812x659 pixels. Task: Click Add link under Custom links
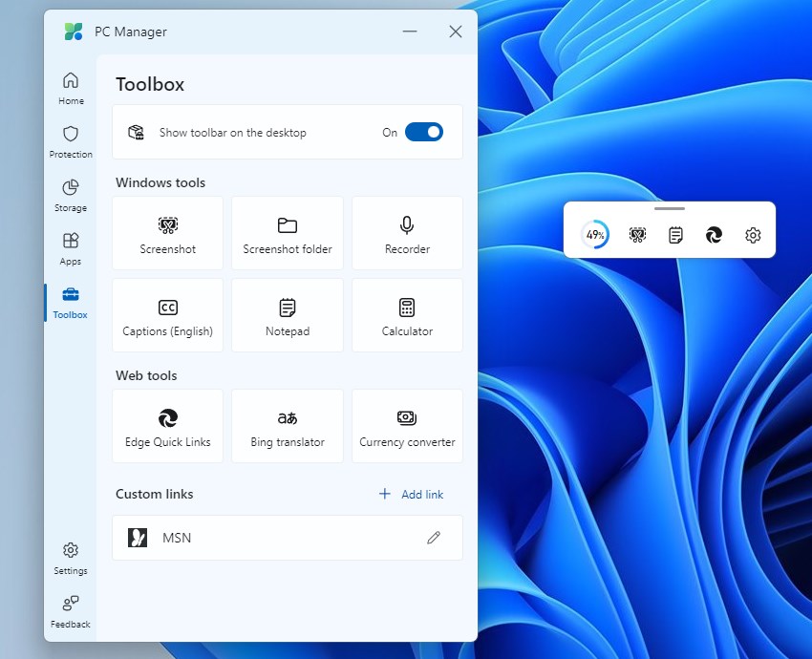[412, 494]
